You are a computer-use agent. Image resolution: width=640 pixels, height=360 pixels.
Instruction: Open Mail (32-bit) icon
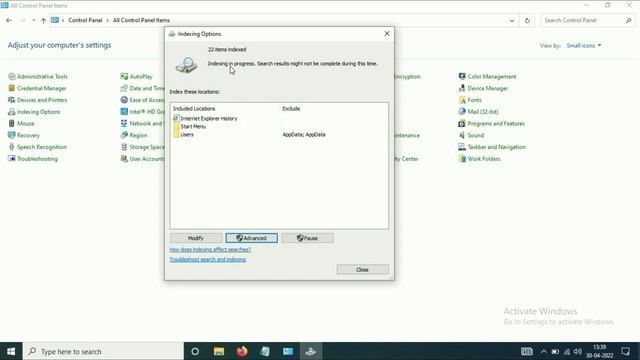462,111
